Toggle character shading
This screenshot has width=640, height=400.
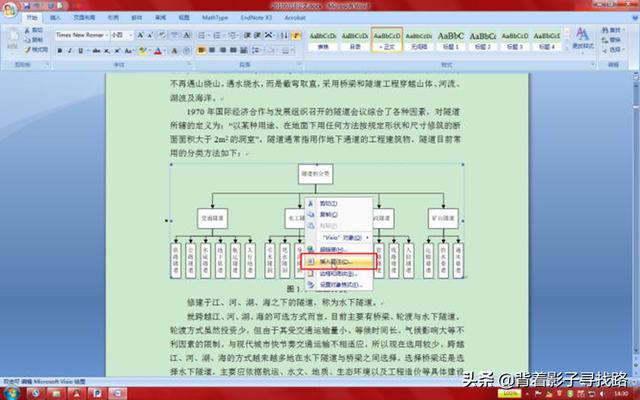[x=174, y=51]
